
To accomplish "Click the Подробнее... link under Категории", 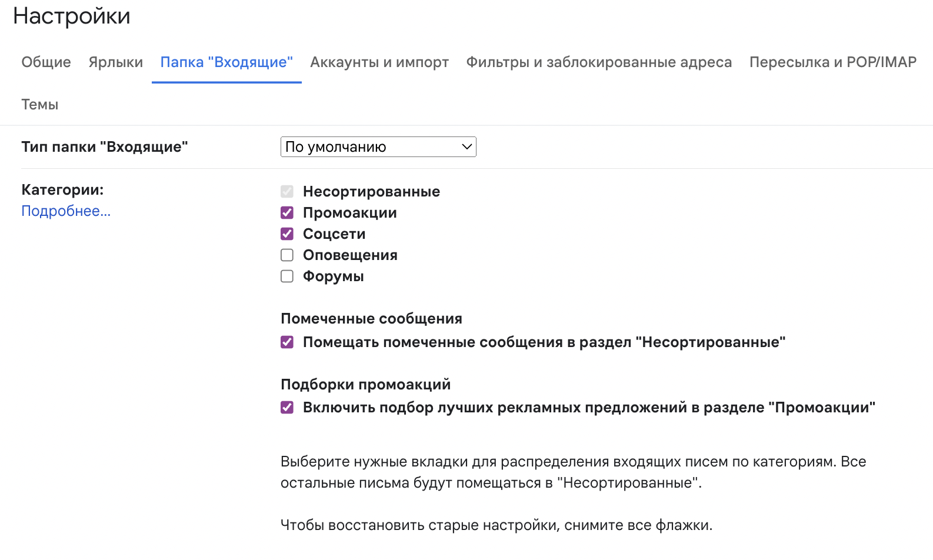I will pyautogui.click(x=66, y=211).
